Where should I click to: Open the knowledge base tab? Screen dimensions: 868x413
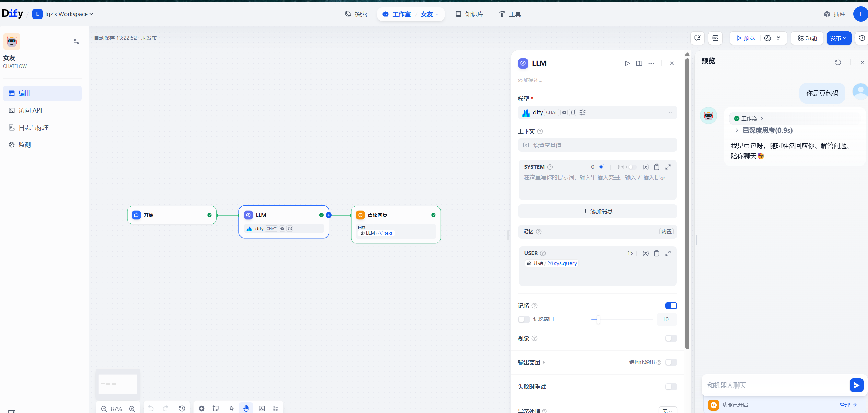click(469, 14)
